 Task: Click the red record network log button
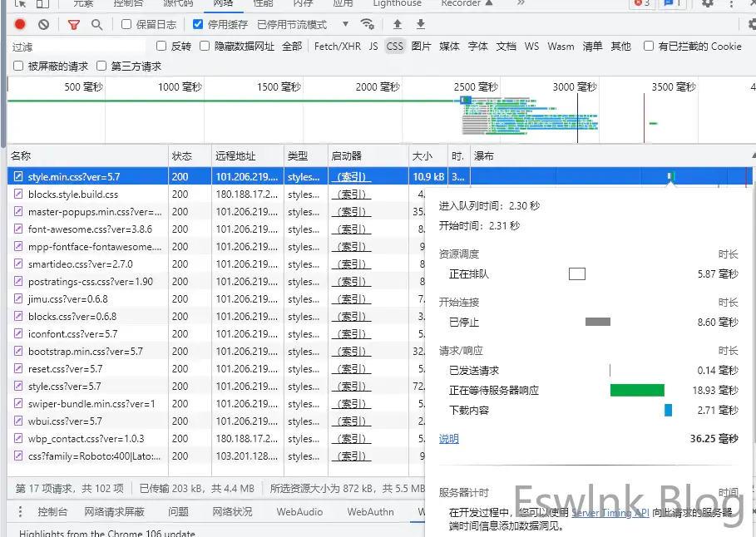pos(20,25)
